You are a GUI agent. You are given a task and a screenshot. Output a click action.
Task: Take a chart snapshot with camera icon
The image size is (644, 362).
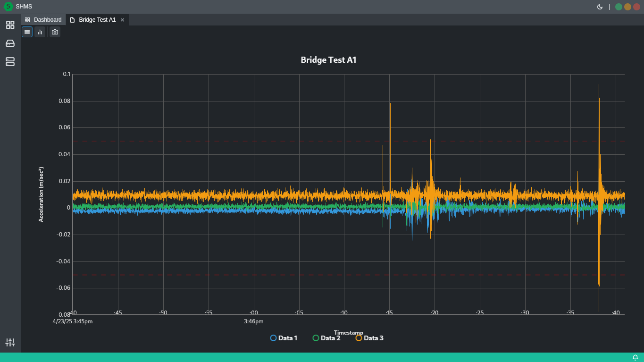[55, 32]
